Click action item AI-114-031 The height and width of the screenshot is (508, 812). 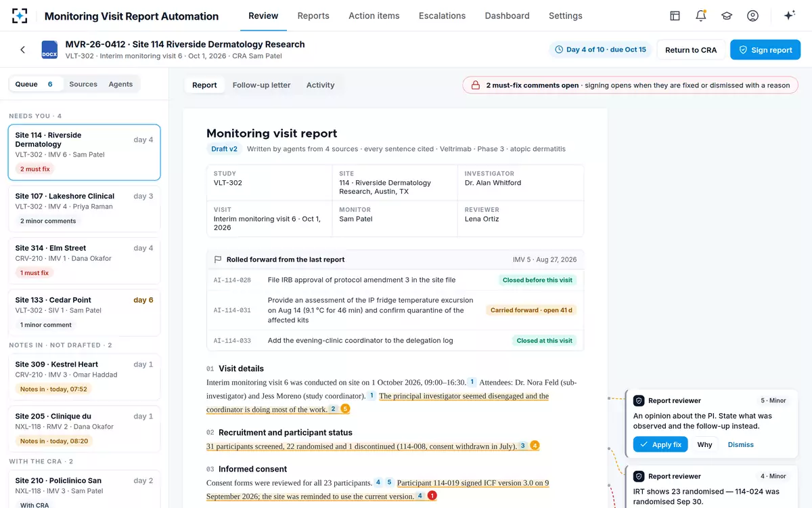(x=395, y=310)
